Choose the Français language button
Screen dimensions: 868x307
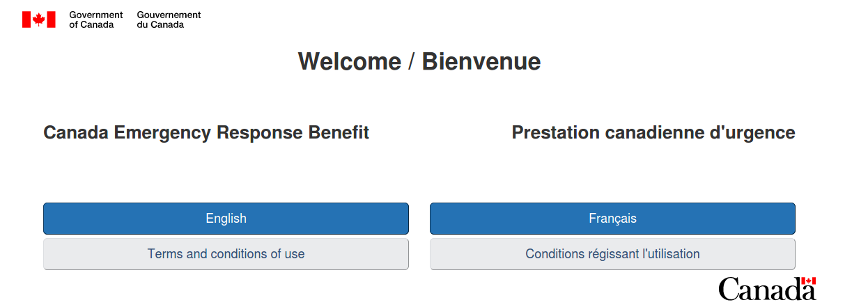pyautogui.click(x=612, y=219)
